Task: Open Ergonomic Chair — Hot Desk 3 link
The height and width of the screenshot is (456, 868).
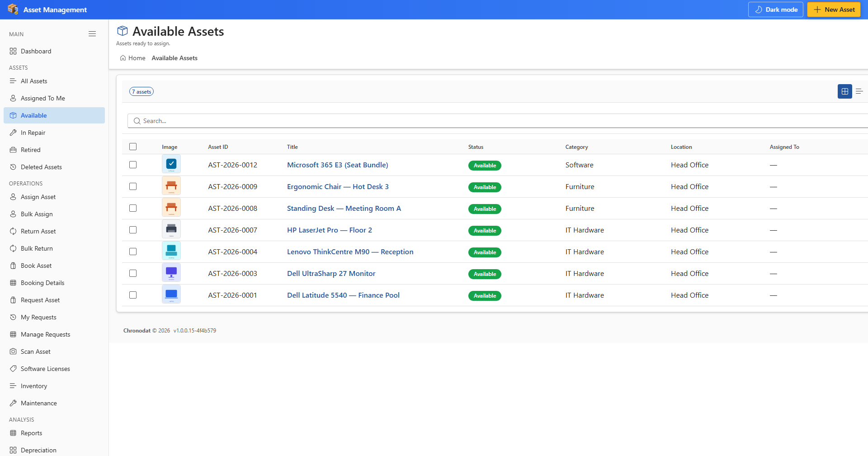Action: (338, 186)
